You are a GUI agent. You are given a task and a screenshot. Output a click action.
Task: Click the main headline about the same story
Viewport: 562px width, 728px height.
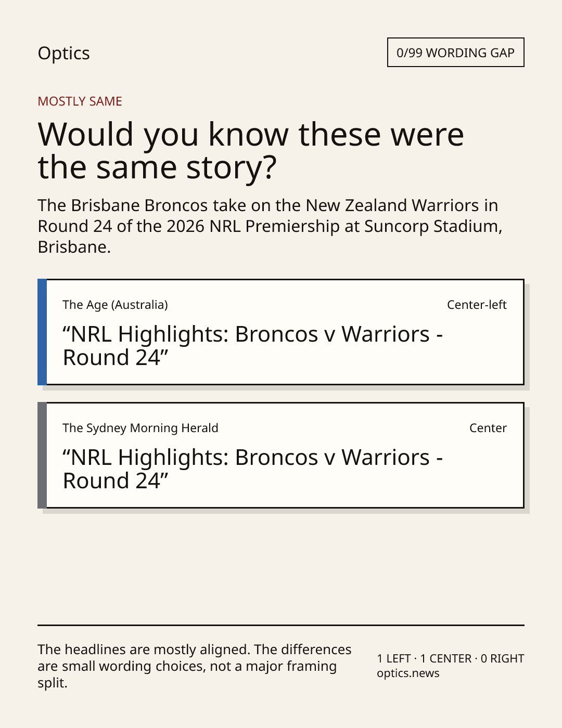251,150
